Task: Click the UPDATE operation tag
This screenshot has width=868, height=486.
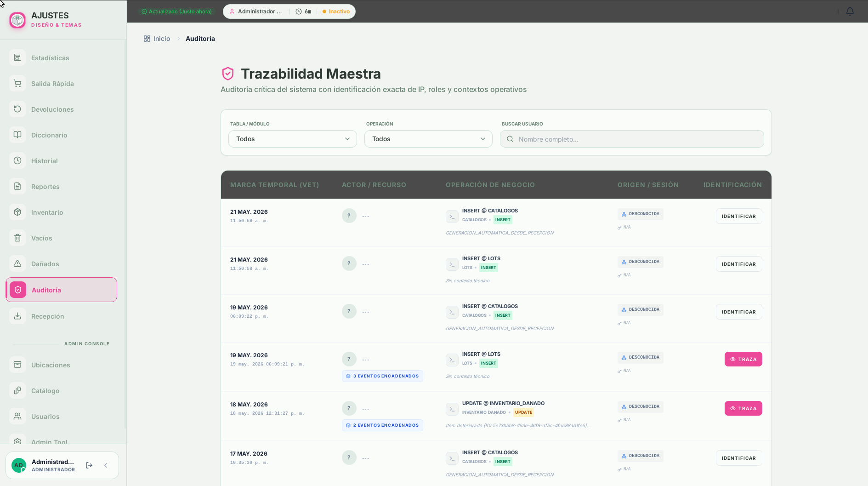Action: click(523, 412)
